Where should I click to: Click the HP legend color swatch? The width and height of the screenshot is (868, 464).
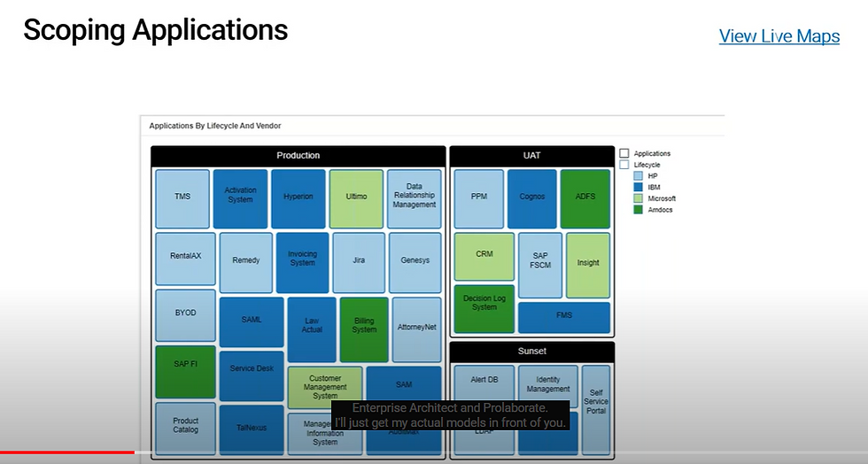point(639,176)
